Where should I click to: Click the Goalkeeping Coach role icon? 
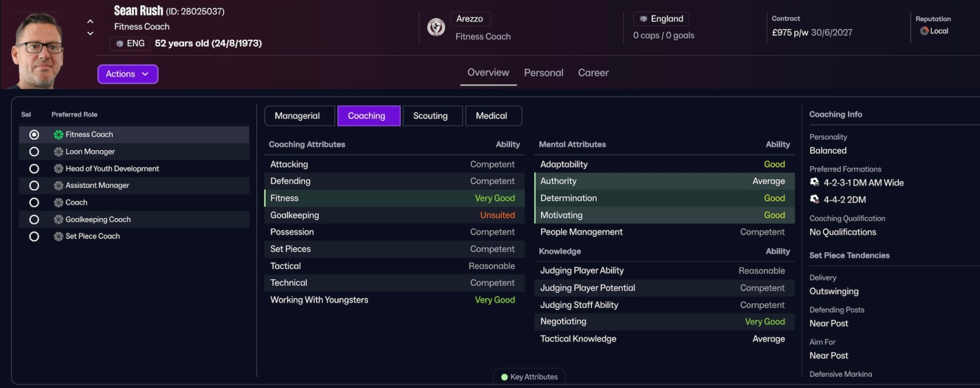pyautogui.click(x=59, y=220)
